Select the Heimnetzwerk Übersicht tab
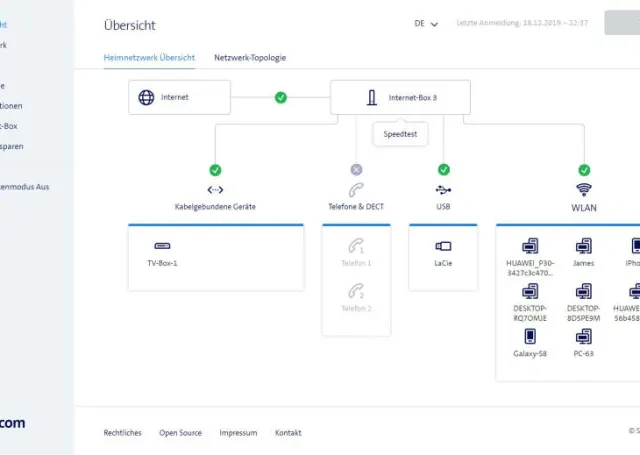Viewport: 640px width, 455px height. click(149, 58)
